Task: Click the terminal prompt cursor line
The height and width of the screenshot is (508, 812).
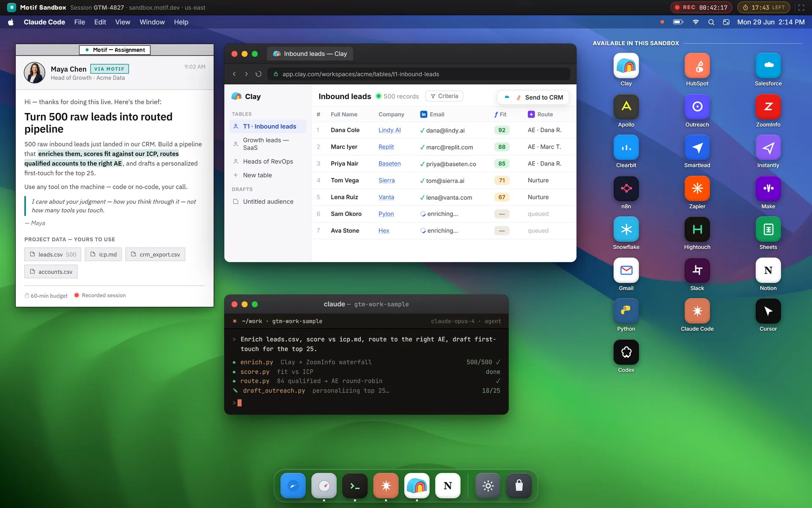Action: click(x=366, y=403)
